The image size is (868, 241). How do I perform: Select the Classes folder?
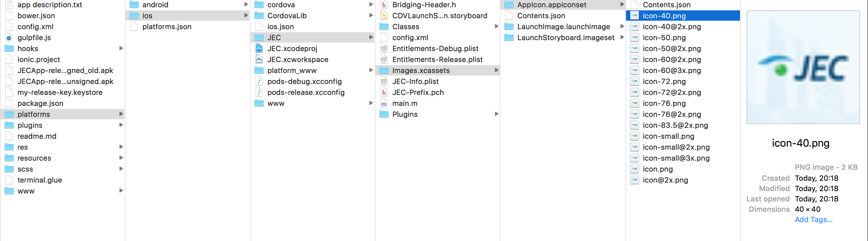(x=438, y=26)
